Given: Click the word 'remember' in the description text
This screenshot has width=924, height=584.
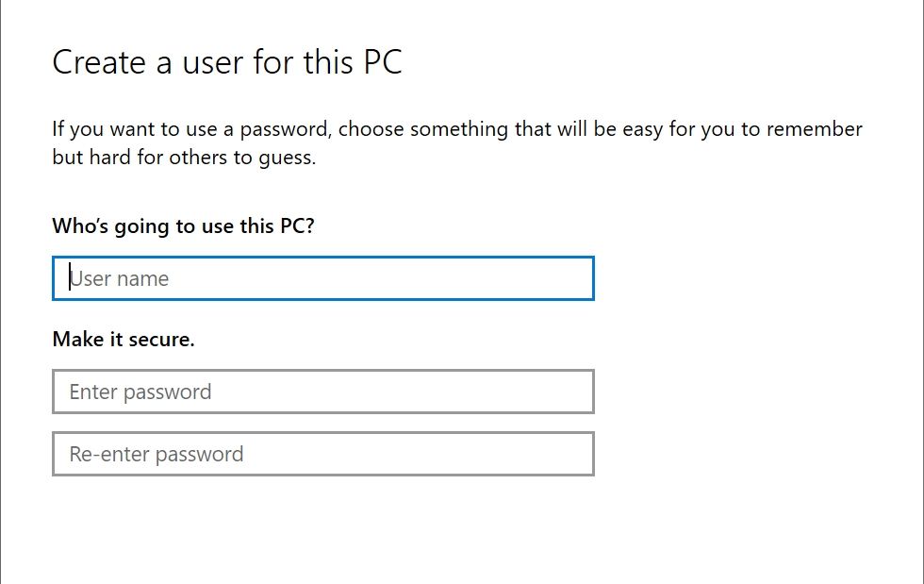Looking at the screenshot, I should pos(816,128).
